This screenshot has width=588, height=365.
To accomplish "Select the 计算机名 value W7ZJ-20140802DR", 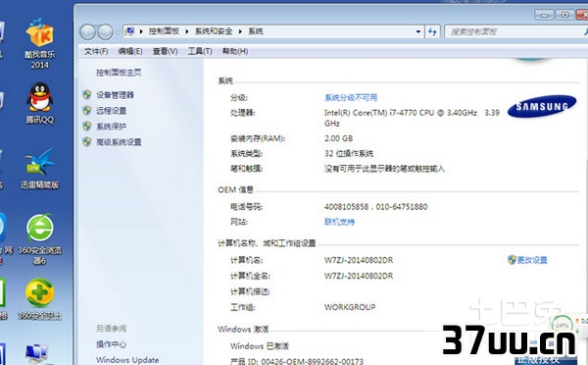I will pos(359,260).
